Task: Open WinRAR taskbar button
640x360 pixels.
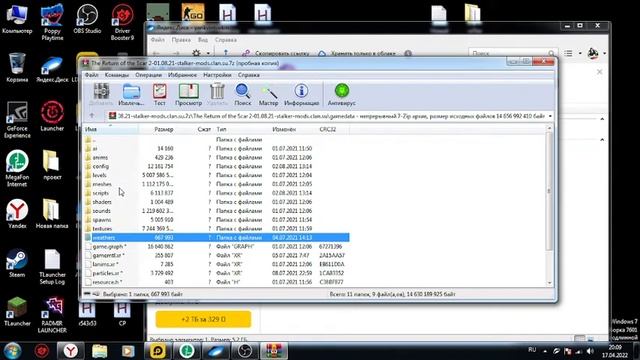Action: pos(274,351)
